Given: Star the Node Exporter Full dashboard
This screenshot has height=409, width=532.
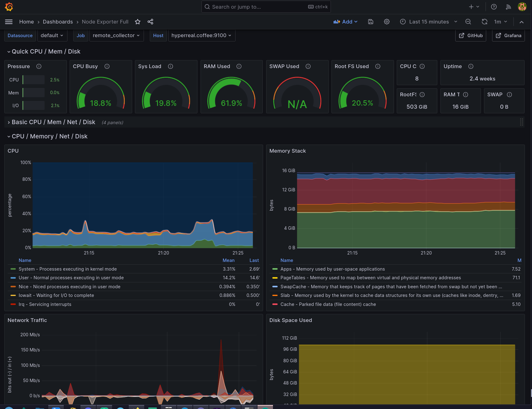Looking at the screenshot, I should [138, 22].
